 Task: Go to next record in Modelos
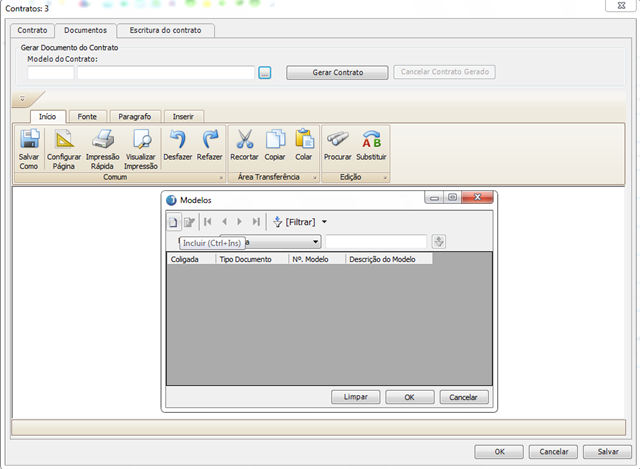pyautogui.click(x=240, y=222)
